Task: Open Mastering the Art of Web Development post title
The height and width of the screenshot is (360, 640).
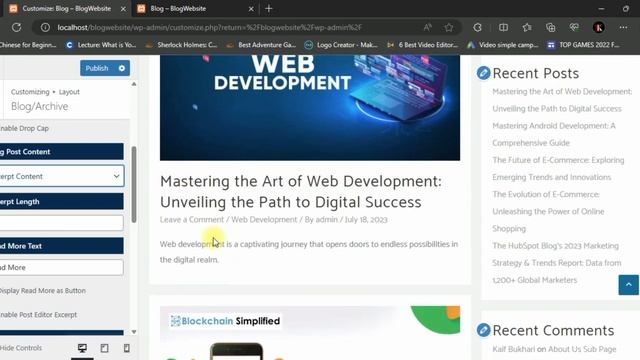Action: point(300,191)
